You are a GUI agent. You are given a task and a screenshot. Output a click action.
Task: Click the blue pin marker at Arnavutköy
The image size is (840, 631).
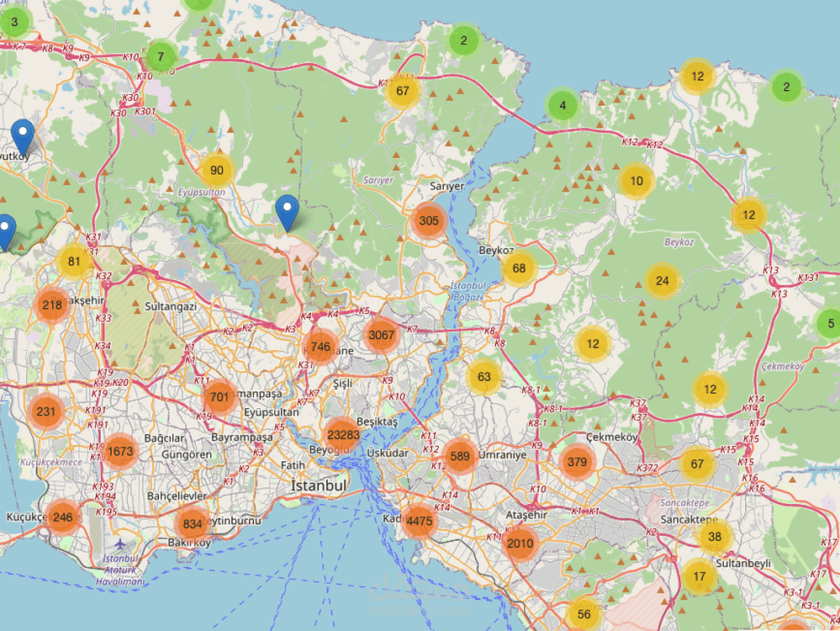[23, 137]
